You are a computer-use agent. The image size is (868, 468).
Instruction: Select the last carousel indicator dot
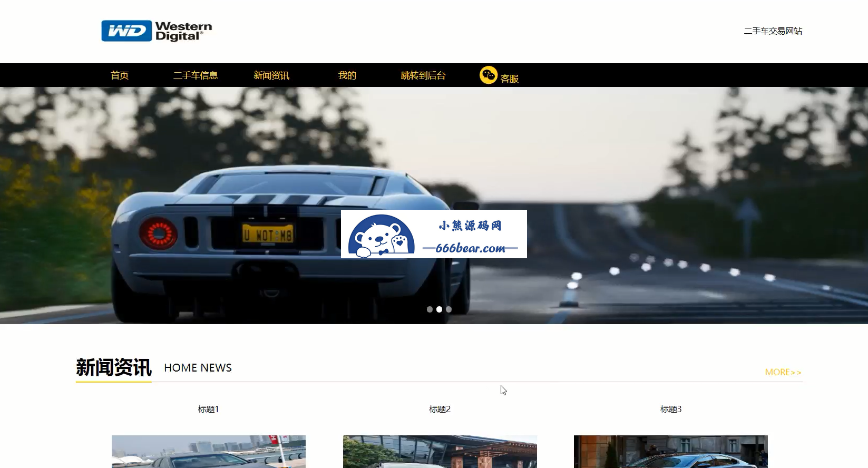pos(448,309)
